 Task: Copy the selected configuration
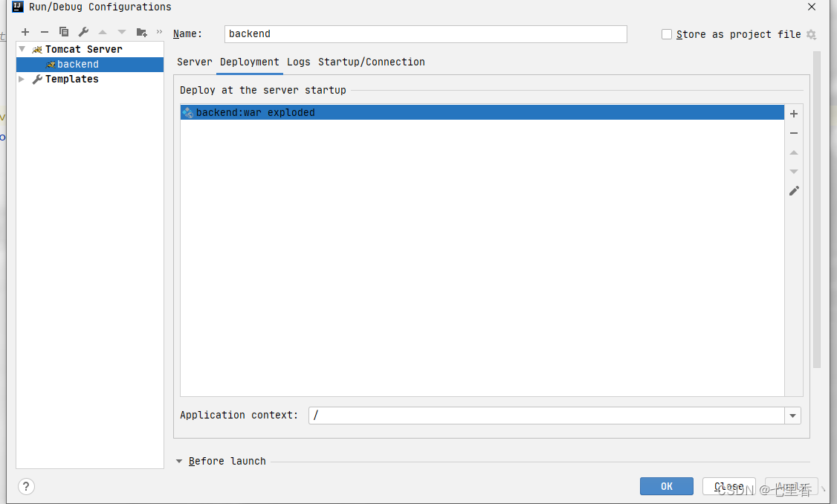pos(63,32)
